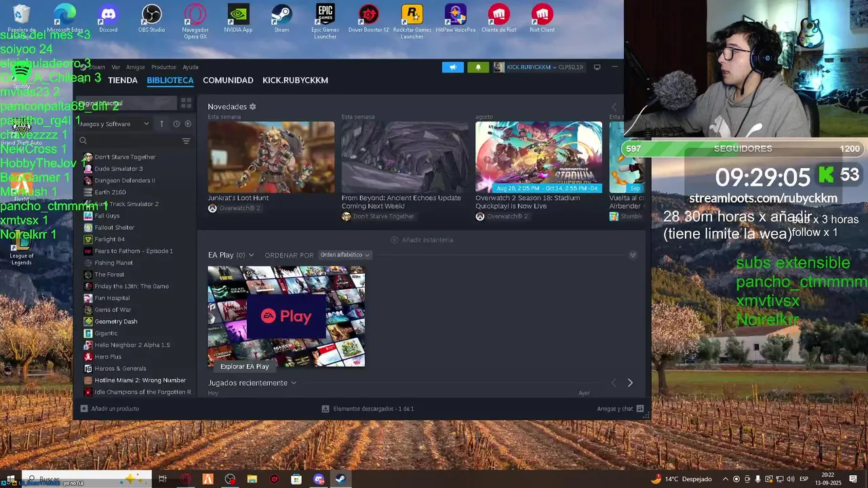
Task: Open the Microsoft Edge desktop shortcut
Action: click(64, 18)
